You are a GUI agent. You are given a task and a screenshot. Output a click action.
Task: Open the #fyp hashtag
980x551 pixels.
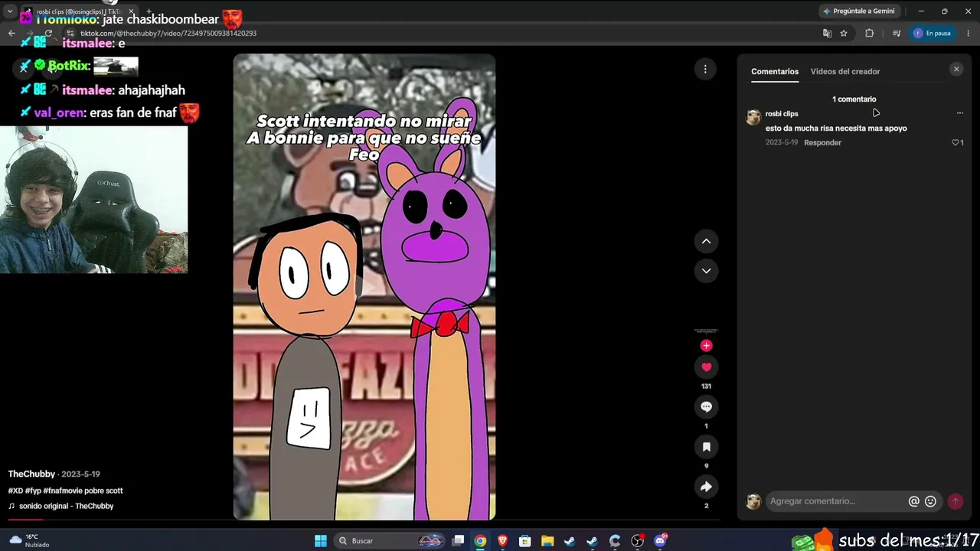(33, 491)
